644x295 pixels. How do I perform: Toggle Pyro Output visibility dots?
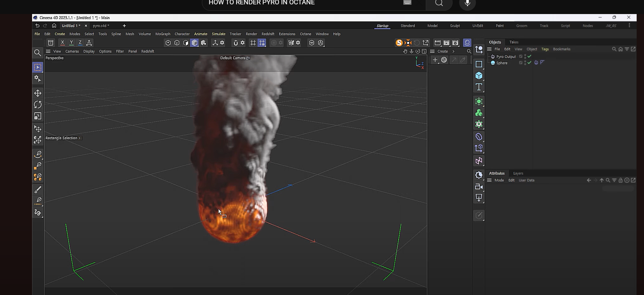(x=525, y=57)
